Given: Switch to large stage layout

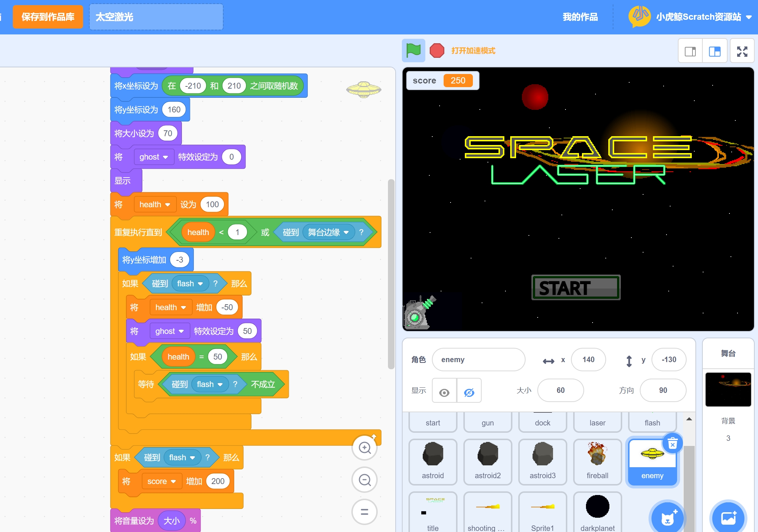Looking at the screenshot, I should 714,51.
